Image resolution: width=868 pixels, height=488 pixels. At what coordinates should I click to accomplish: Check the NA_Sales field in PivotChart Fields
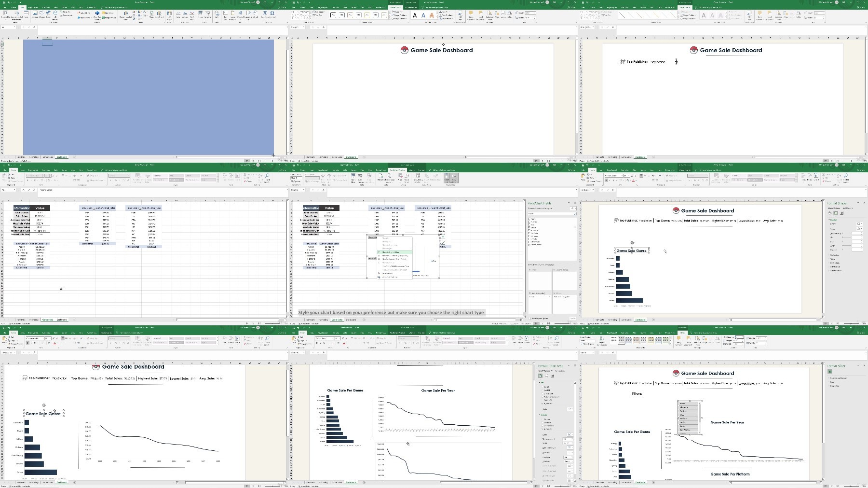[529, 234]
